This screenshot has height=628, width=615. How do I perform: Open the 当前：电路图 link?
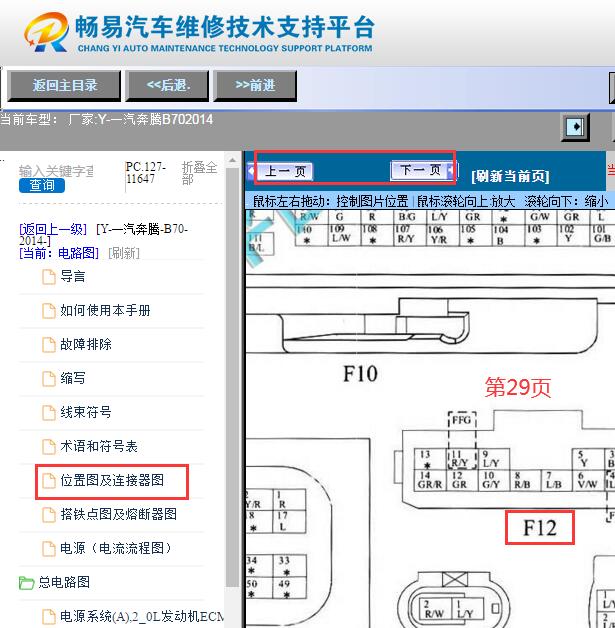(x=59, y=253)
